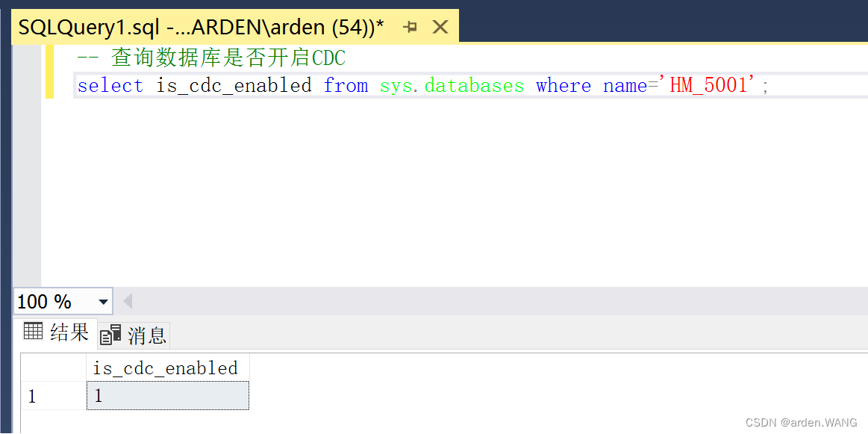
Task: Click the dropdown arrow on the 100% zoom box
Action: click(104, 301)
